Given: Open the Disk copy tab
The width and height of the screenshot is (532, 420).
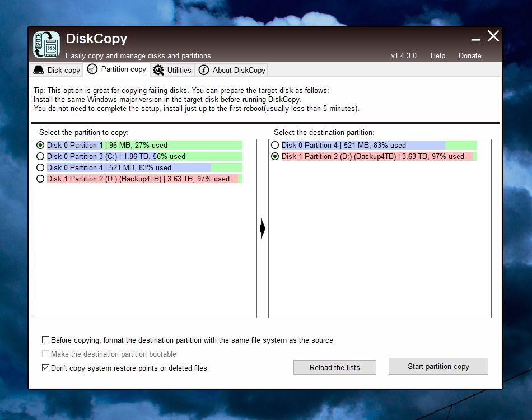Looking at the screenshot, I should pyautogui.click(x=57, y=70).
